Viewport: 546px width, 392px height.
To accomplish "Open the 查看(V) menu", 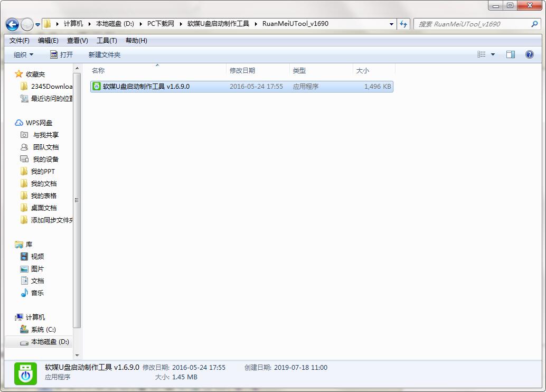I will [x=77, y=41].
